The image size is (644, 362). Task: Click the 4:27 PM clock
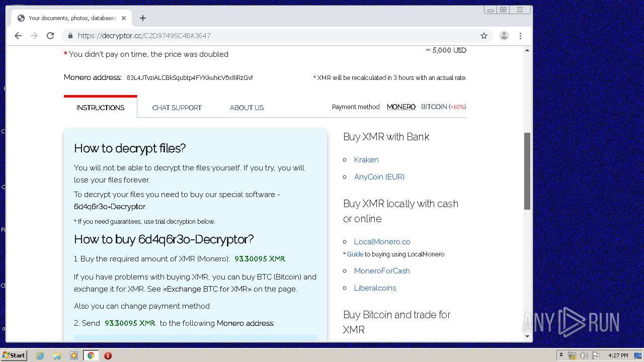pyautogui.click(x=618, y=355)
